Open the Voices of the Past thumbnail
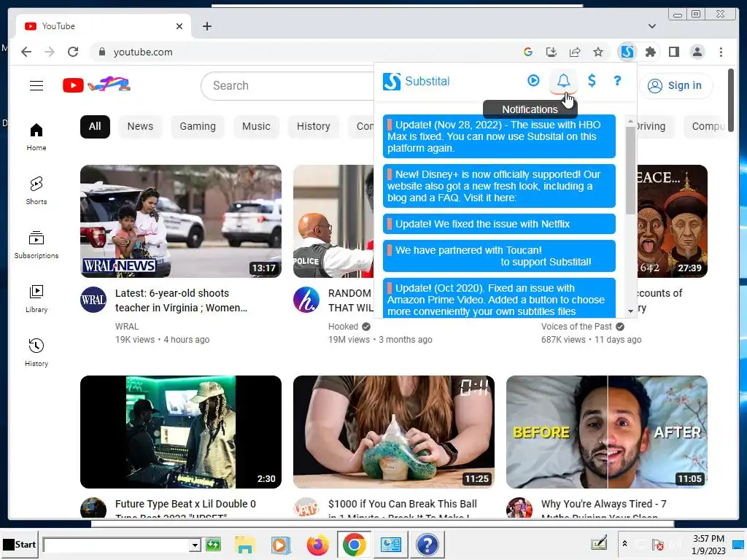Viewport: 747px width, 560px height. 672,222
